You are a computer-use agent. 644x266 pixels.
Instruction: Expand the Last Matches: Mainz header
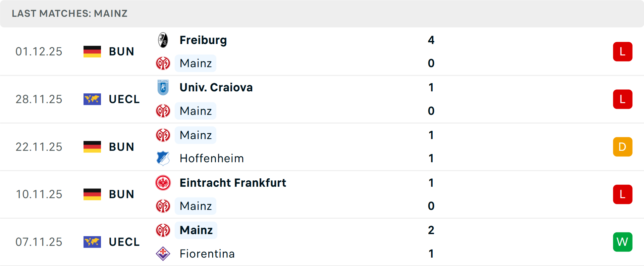pos(69,13)
